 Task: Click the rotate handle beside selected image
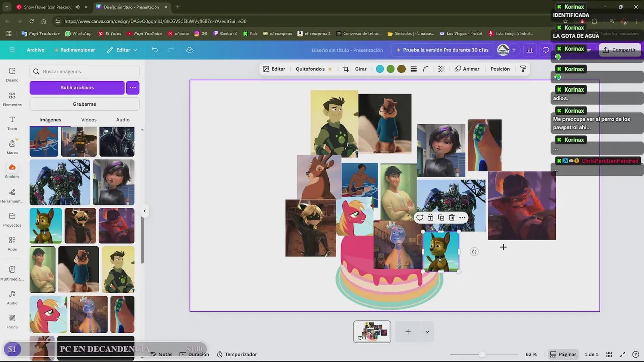click(474, 252)
